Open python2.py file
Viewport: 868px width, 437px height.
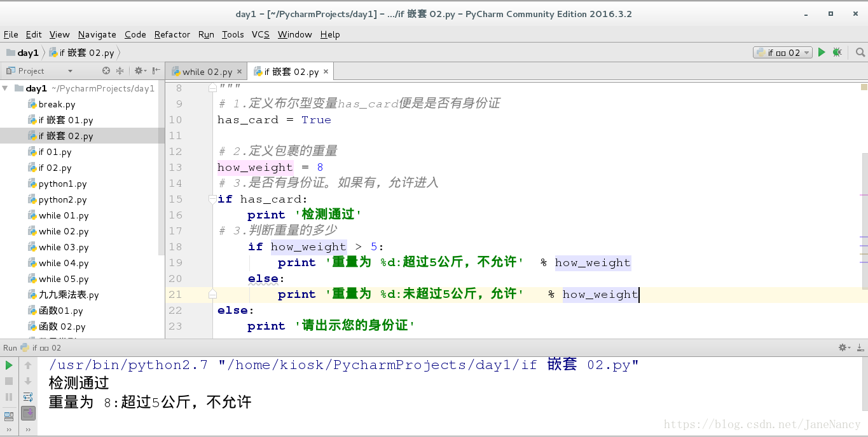(62, 199)
